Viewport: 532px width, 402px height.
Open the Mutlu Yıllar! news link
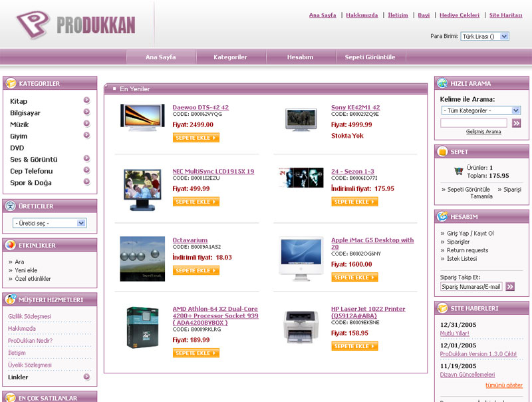(x=455, y=333)
